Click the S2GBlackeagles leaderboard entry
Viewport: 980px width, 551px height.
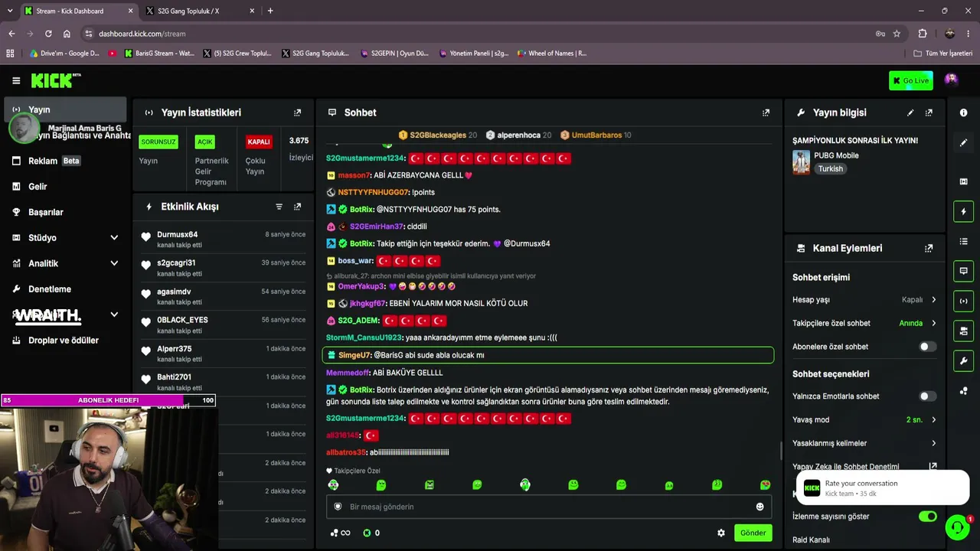[438, 135]
